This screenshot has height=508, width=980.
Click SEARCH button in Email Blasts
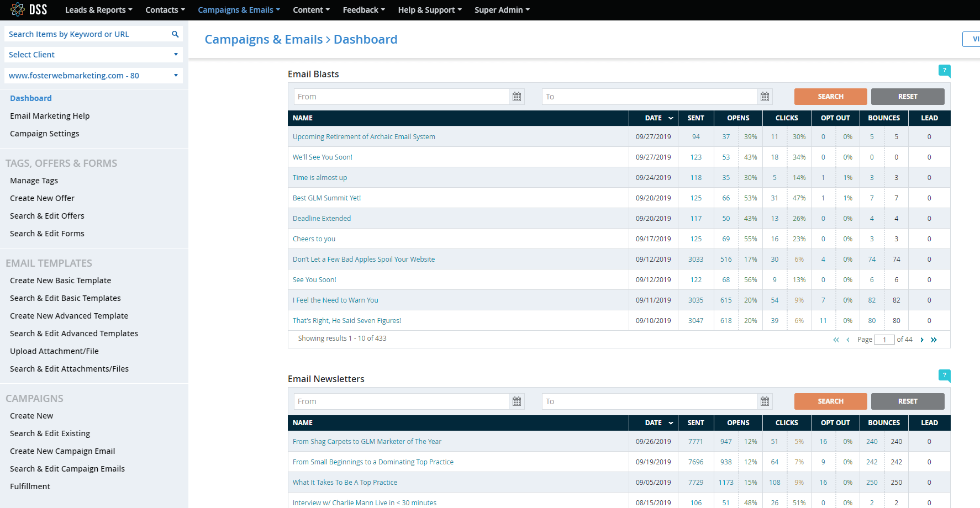pyautogui.click(x=830, y=97)
